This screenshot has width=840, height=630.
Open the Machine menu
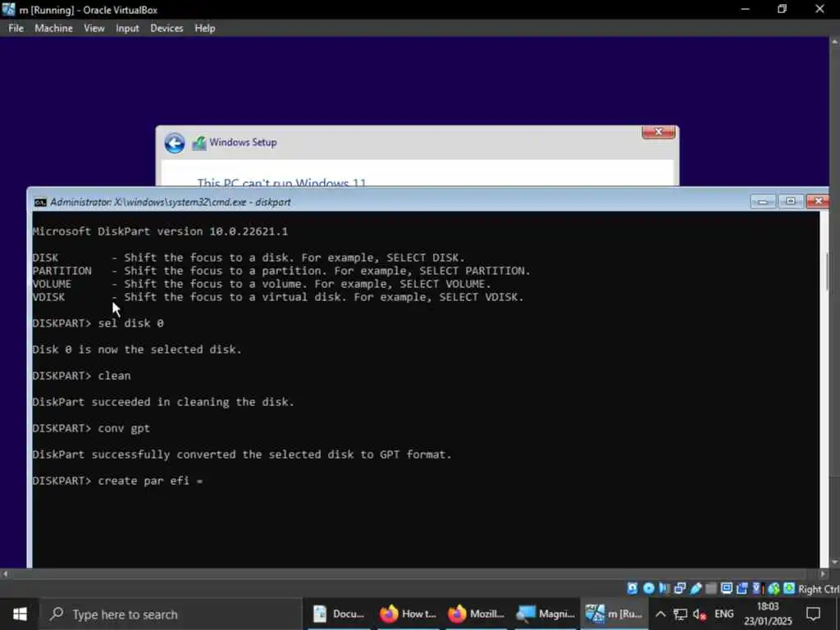coord(53,29)
